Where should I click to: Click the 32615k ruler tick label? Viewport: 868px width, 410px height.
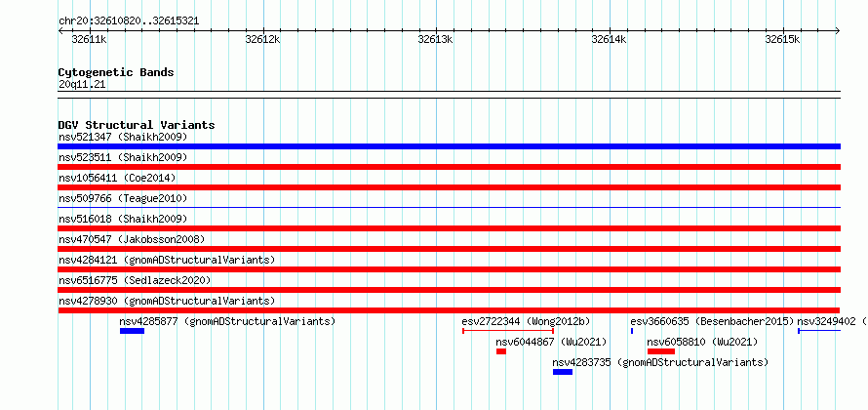[x=782, y=40]
